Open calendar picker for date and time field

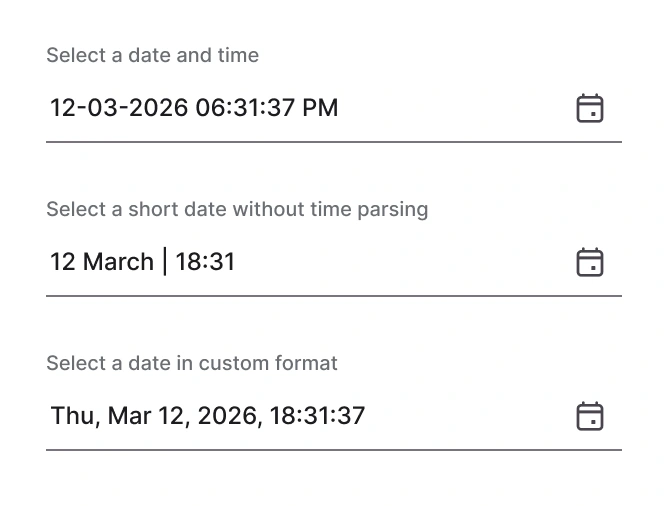coord(590,108)
